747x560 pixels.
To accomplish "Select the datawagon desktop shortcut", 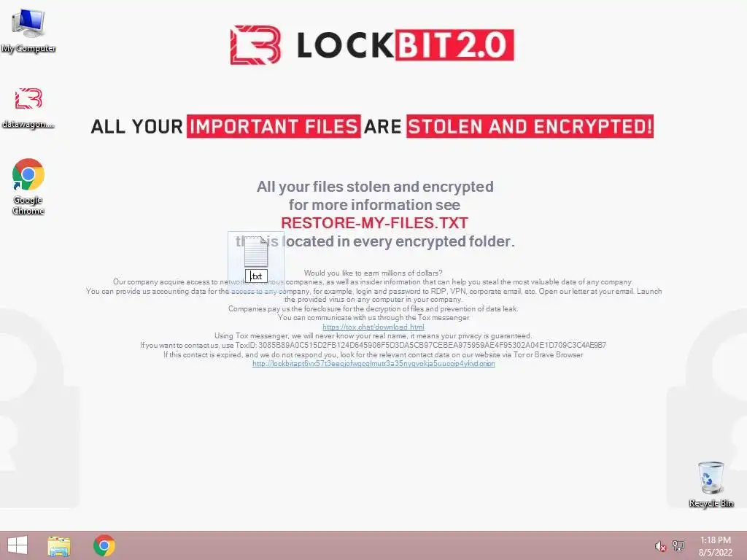I will [x=28, y=108].
